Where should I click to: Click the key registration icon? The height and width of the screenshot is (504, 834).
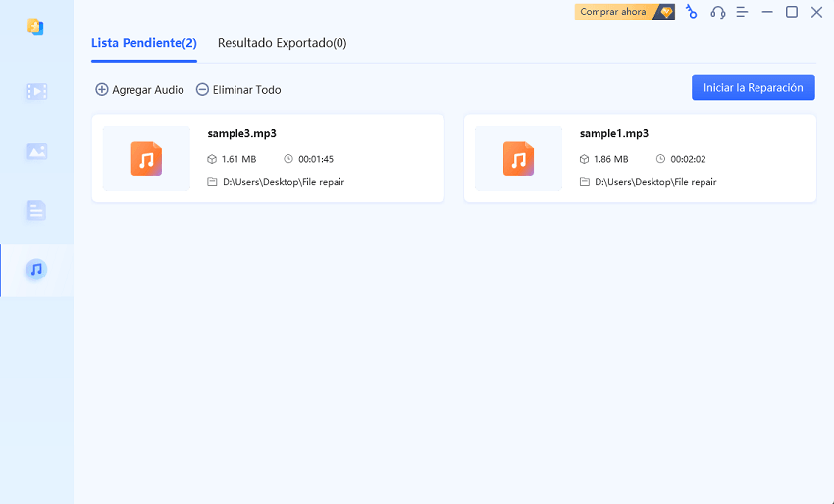pos(692,12)
